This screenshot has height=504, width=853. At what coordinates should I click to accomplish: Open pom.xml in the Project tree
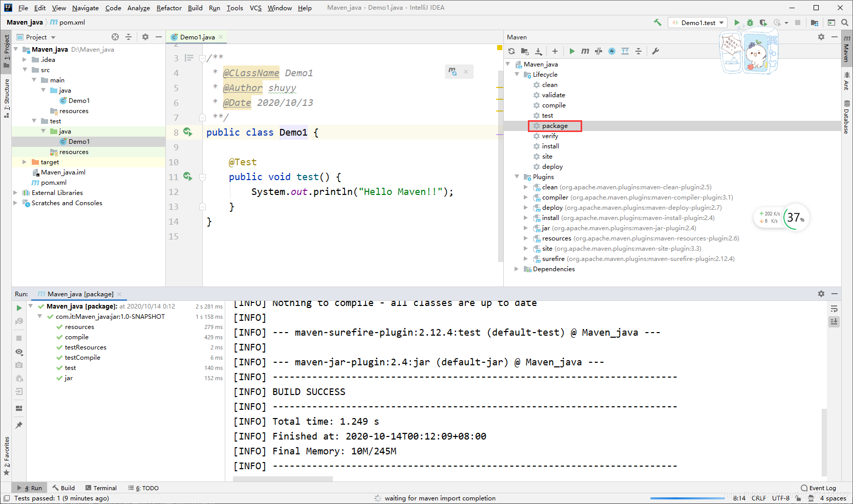54,182
